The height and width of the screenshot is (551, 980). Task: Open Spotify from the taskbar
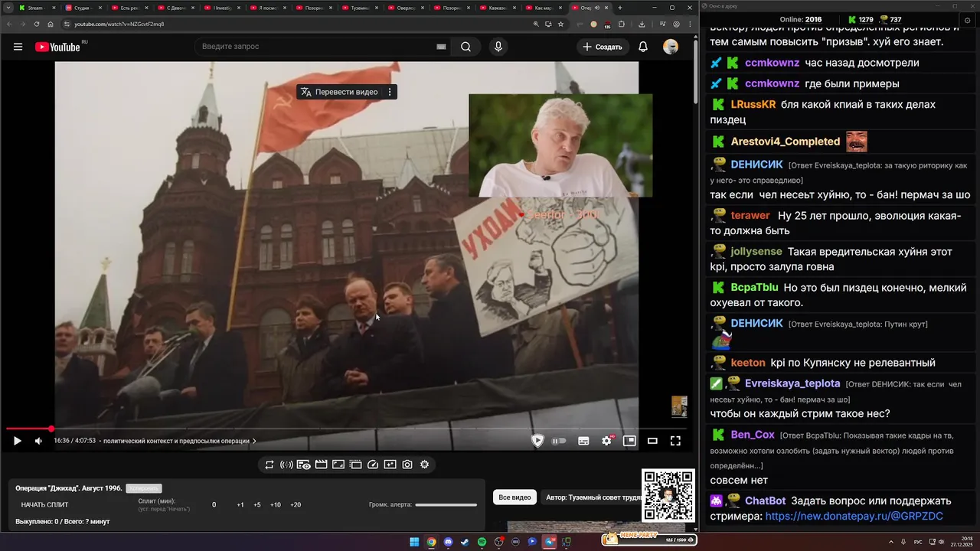(x=482, y=542)
